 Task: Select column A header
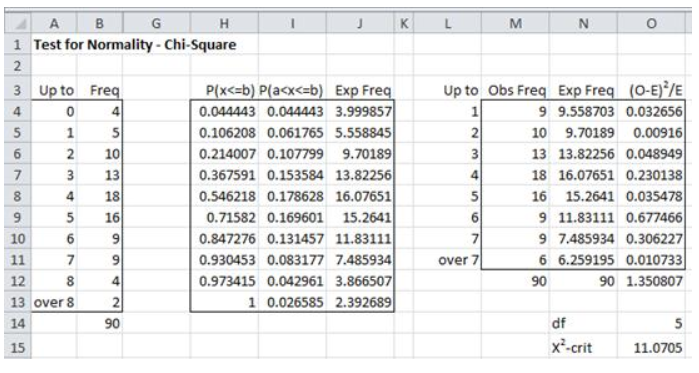pyautogui.click(x=54, y=23)
